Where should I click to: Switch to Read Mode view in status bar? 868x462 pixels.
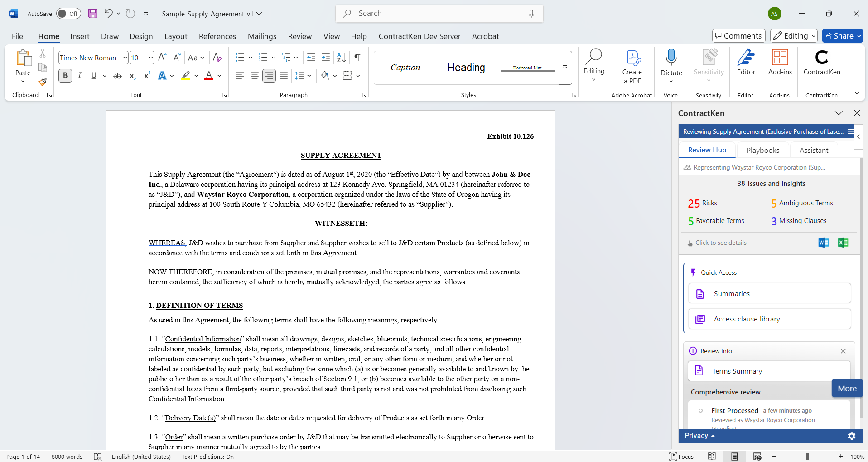(712, 457)
